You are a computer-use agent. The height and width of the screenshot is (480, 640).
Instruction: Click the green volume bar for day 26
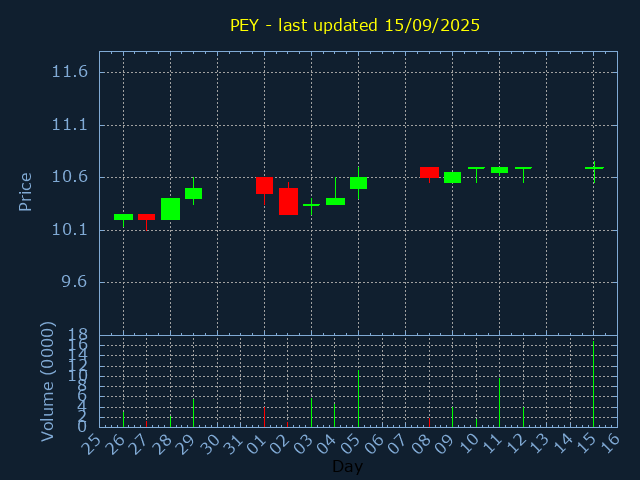(x=123, y=419)
